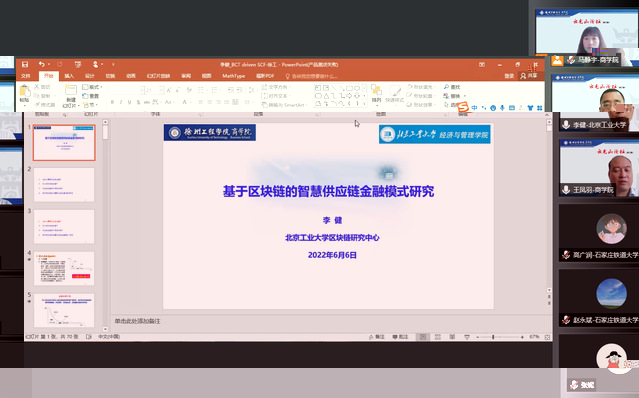Image resolution: width=639 pixels, height=398 pixels.
Task: Toggle Italic formatting
Action: tap(121, 102)
